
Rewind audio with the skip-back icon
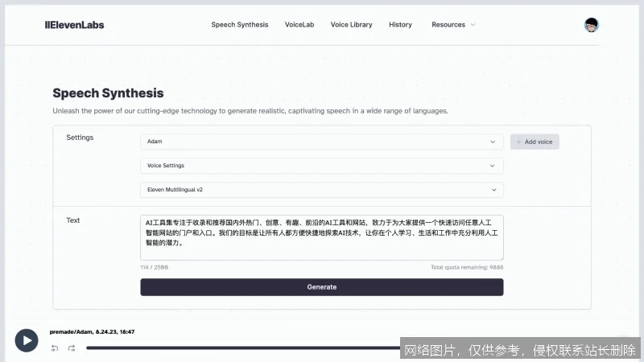(x=55, y=348)
